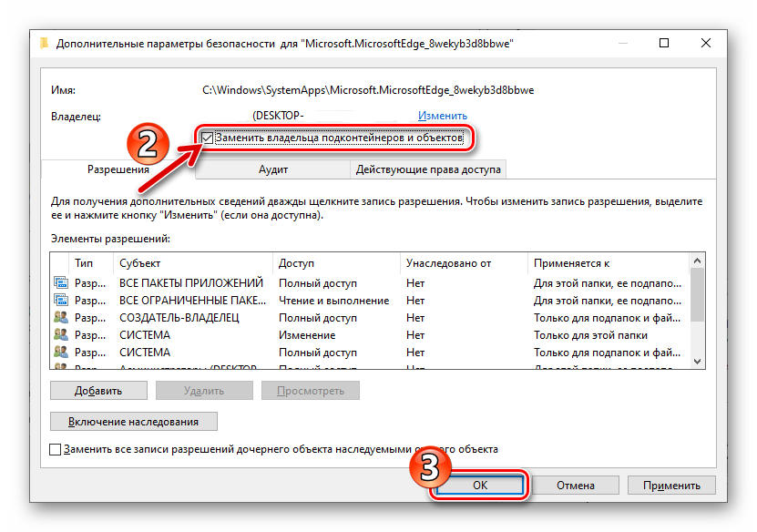Select the Разрешения tab

point(118,169)
